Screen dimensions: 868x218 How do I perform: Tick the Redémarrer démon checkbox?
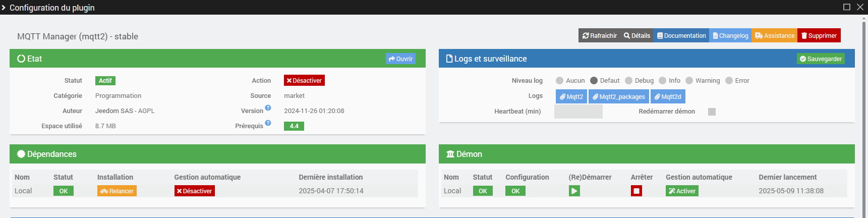tap(712, 112)
